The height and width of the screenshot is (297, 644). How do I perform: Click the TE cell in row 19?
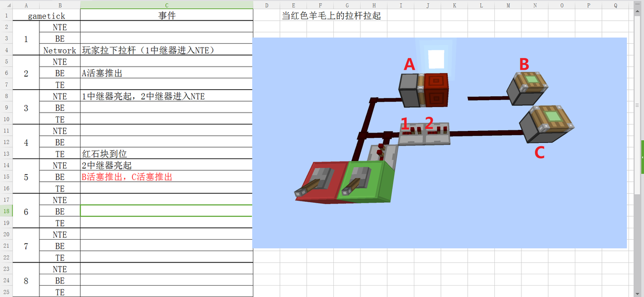(60, 223)
